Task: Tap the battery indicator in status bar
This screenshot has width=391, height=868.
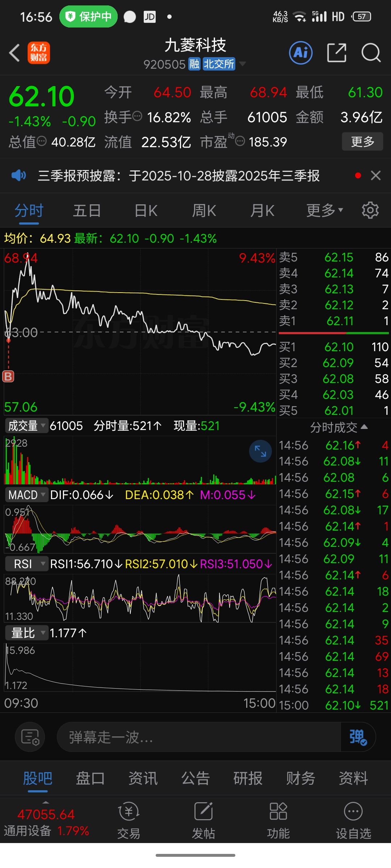Action: [x=361, y=17]
